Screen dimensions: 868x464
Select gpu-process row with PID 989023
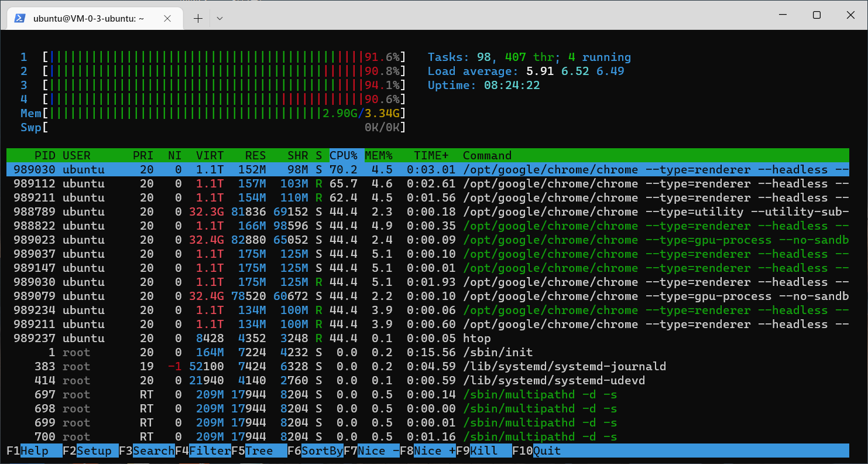pyautogui.click(x=428, y=240)
